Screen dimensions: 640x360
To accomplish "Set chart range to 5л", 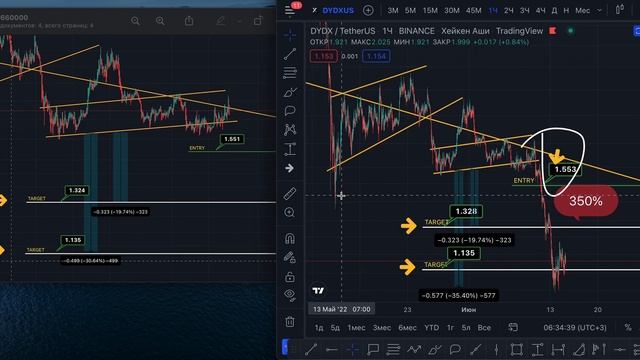I will coord(466,328).
